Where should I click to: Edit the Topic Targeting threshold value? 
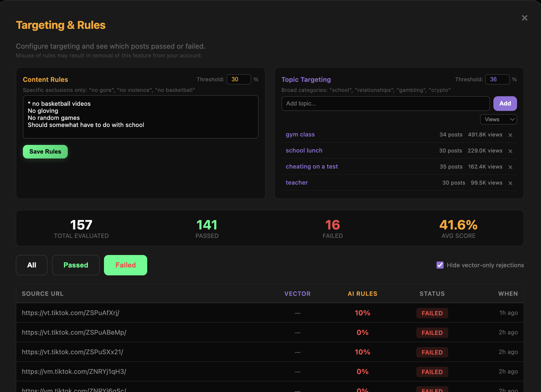tap(497, 79)
